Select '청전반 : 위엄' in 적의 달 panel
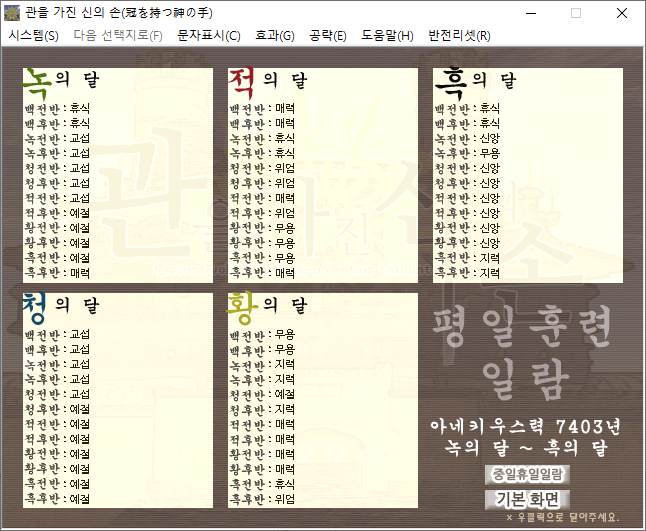Viewport: 646px width, 531px height. pos(262,168)
